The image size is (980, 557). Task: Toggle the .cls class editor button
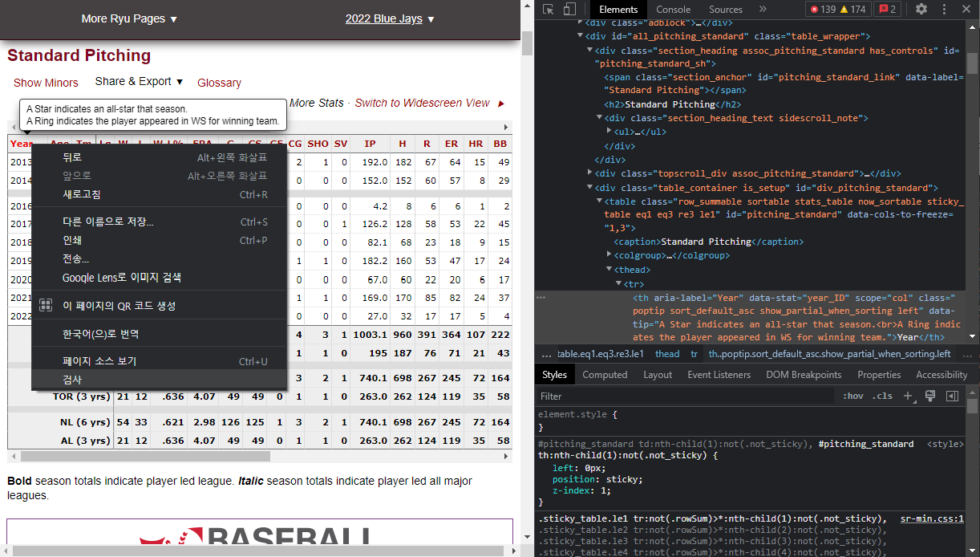click(883, 396)
